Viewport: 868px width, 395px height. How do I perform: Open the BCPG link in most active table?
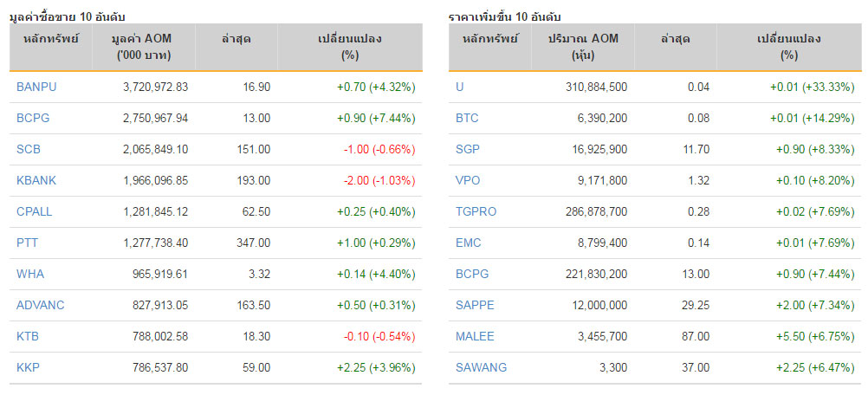click(33, 118)
